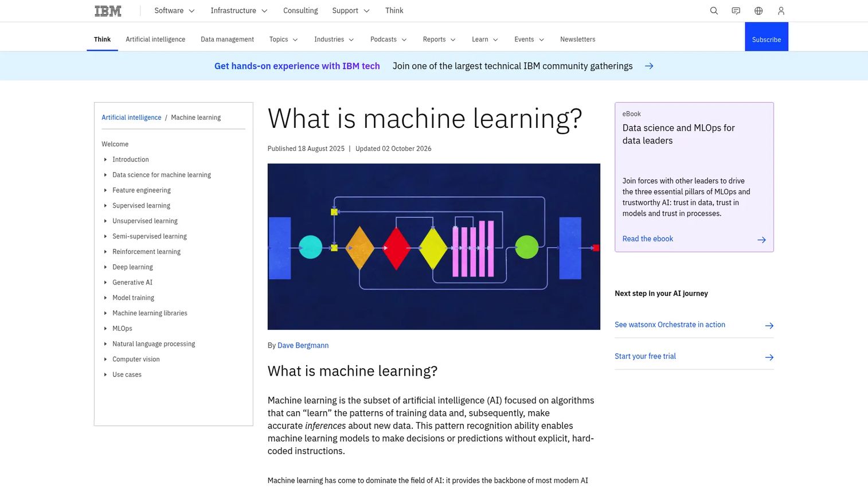Screen dimensions: 868x488
Task: Expand the Software menu
Action: 175,10
